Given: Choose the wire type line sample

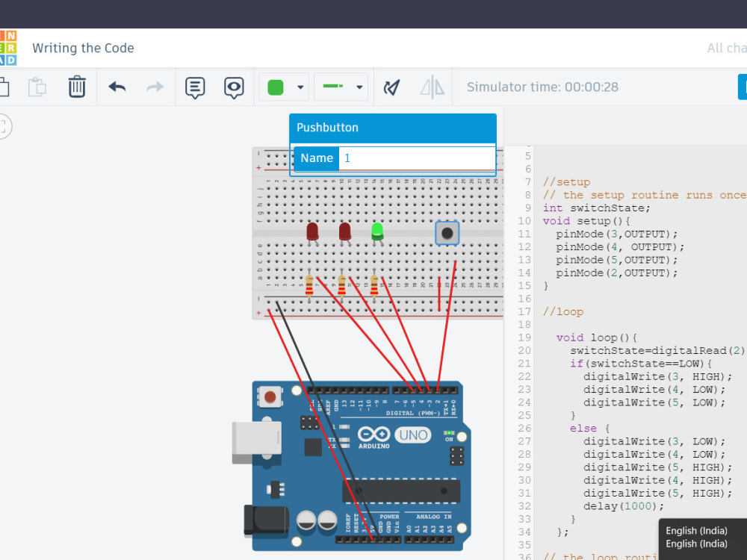Looking at the screenshot, I should pos(333,86).
